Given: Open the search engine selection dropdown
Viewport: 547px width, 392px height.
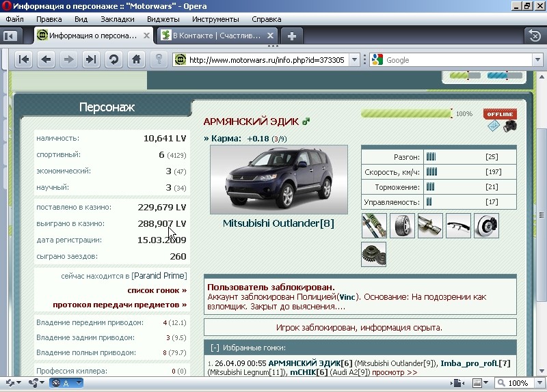Looking at the screenshot, I should (x=537, y=60).
